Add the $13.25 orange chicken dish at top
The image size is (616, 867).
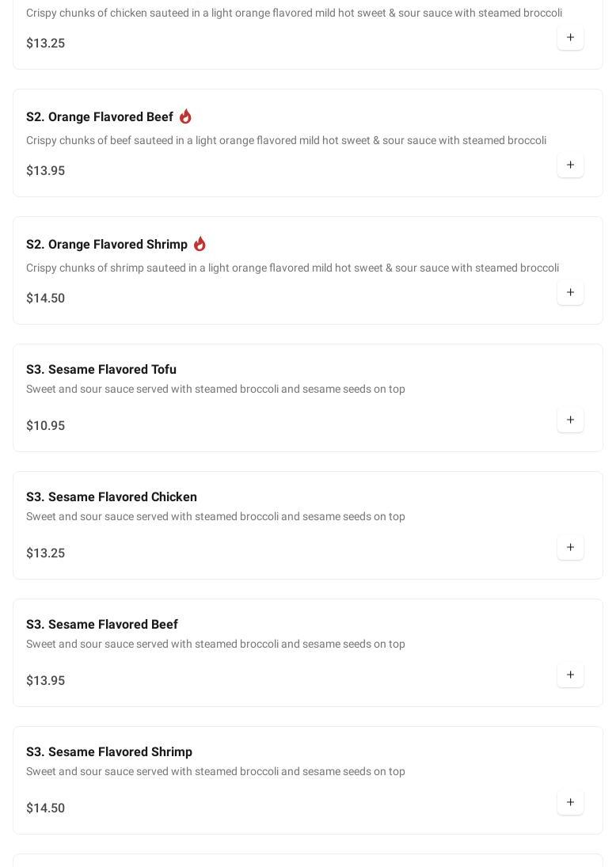[x=570, y=38]
